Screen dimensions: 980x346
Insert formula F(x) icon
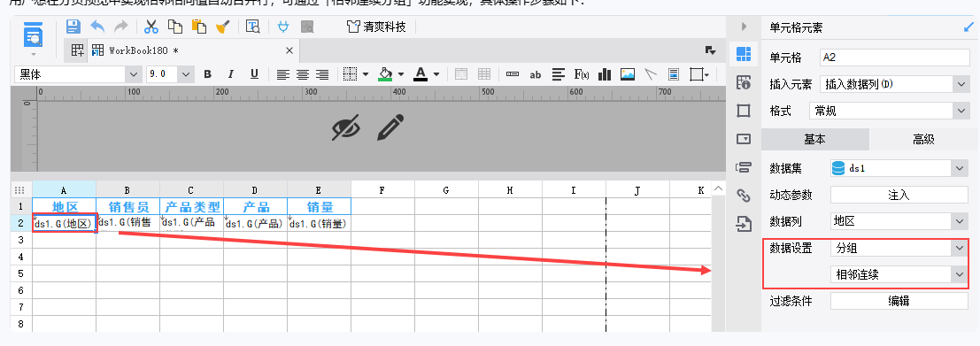(582, 74)
